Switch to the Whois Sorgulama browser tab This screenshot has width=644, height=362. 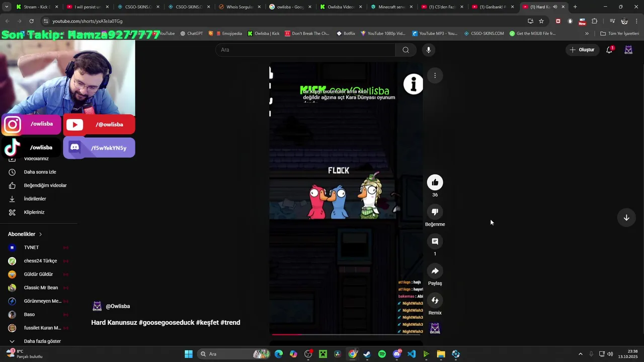[x=239, y=7]
